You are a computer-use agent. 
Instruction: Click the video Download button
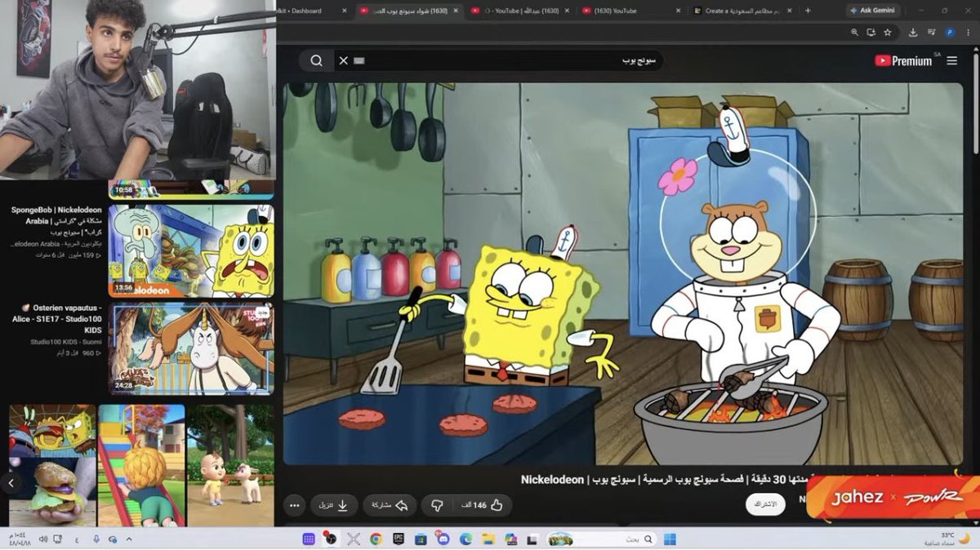333,505
